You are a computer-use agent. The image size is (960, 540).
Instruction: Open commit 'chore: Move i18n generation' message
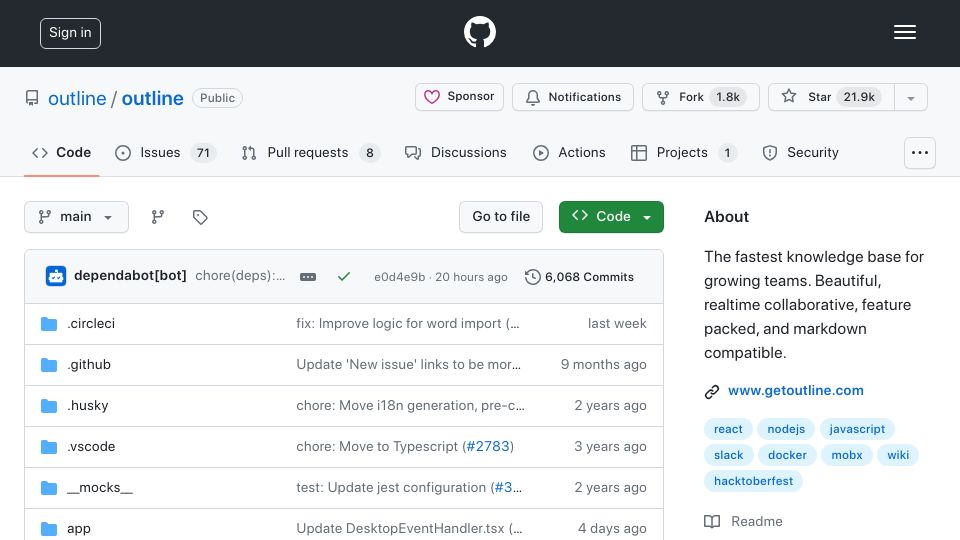click(x=410, y=405)
